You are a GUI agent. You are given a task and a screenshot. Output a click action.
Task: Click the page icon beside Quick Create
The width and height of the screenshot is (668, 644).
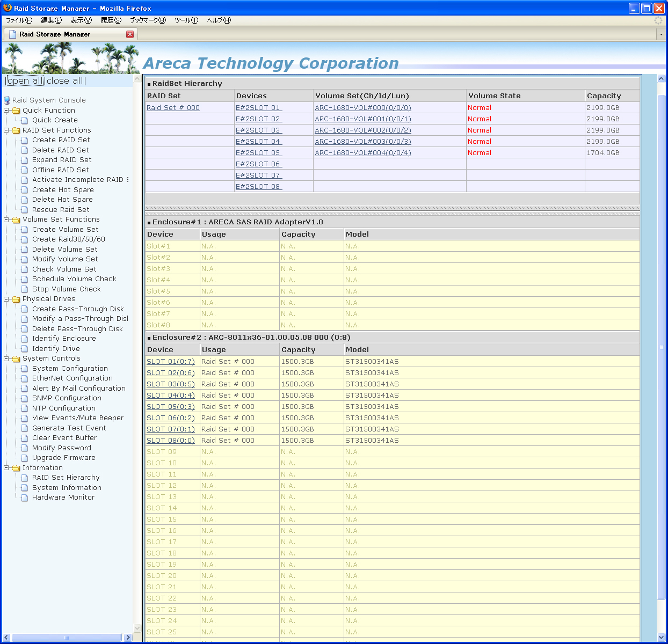point(24,120)
